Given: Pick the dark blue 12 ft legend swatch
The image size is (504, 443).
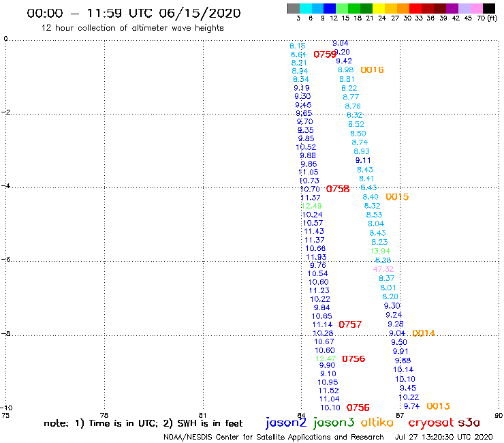Looking at the screenshot, I should (x=330, y=8).
